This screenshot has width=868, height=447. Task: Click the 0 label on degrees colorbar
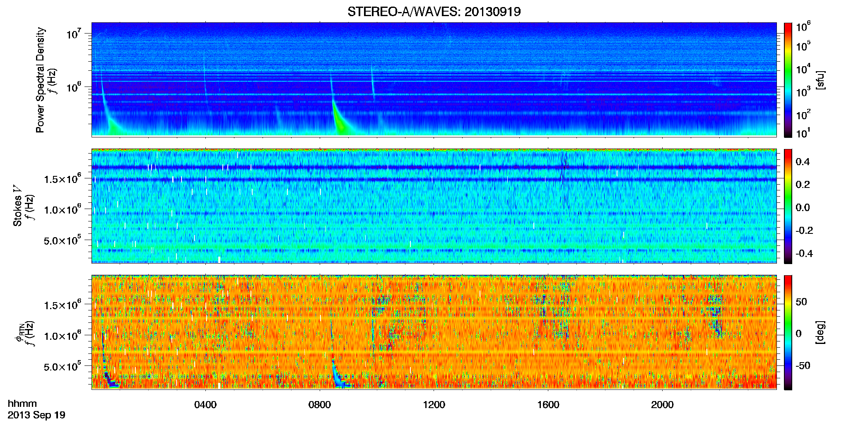coord(798,334)
